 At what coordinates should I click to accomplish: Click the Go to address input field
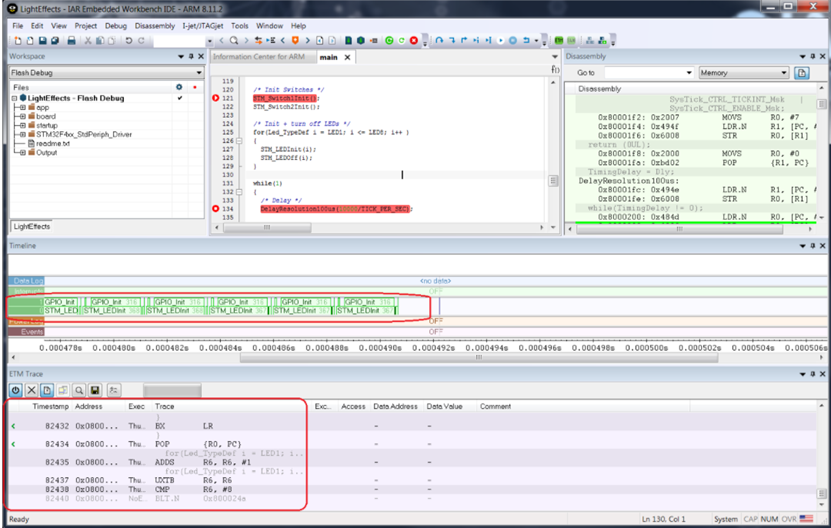(649, 73)
